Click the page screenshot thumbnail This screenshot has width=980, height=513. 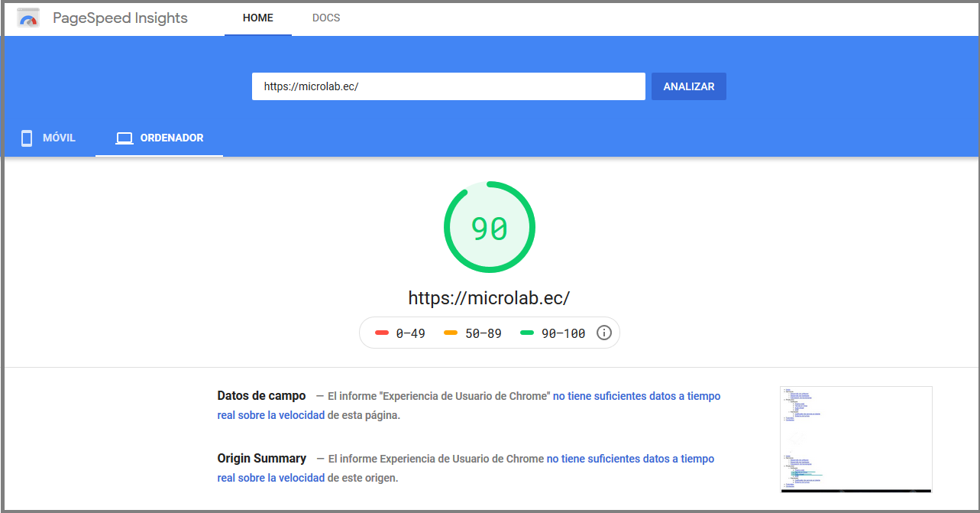tap(855, 440)
